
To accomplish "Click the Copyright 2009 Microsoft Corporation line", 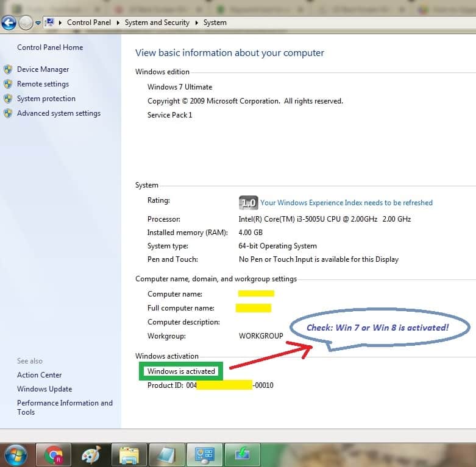I will 245,101.
